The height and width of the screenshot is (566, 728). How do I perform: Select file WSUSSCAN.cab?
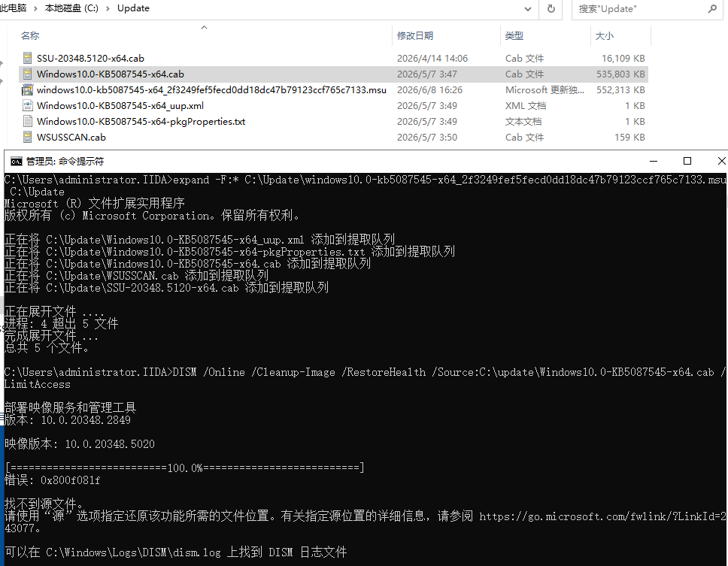point(71,137)
